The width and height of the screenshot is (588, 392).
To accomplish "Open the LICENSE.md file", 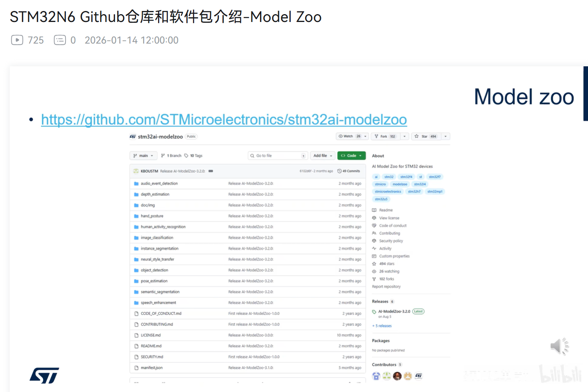I will (151, 335).
